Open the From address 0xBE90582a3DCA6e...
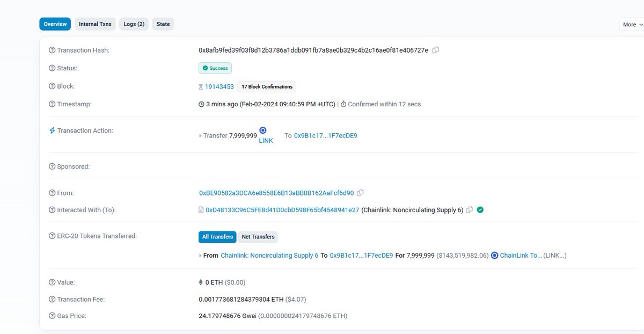The height and width of the screenshot is (334, 644). point(276,193)
